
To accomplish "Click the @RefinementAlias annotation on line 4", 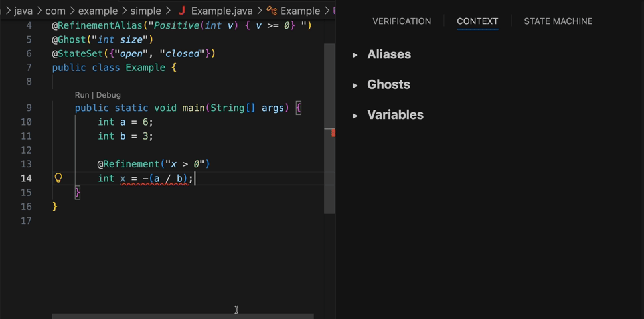I will 97,25.
